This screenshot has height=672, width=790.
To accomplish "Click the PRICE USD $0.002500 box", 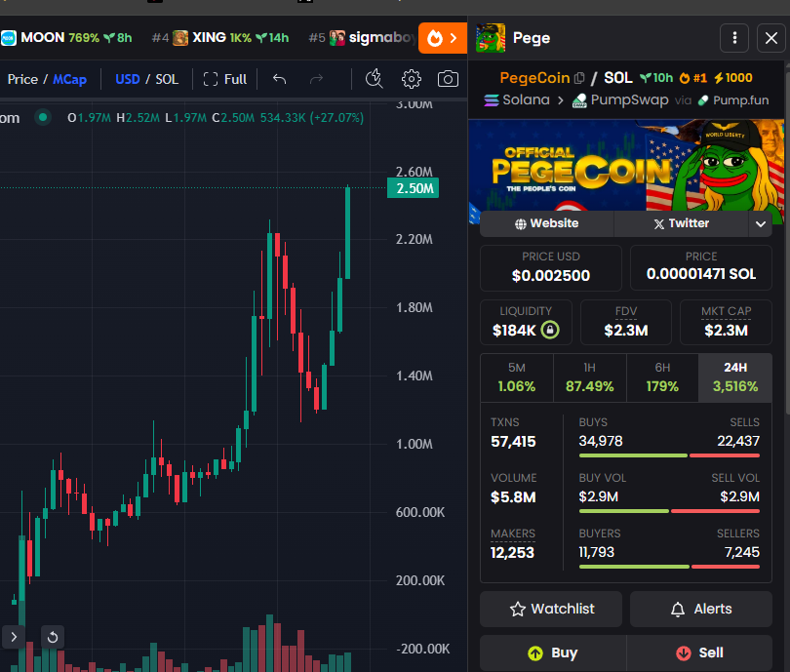I will (x=551, y=268).
